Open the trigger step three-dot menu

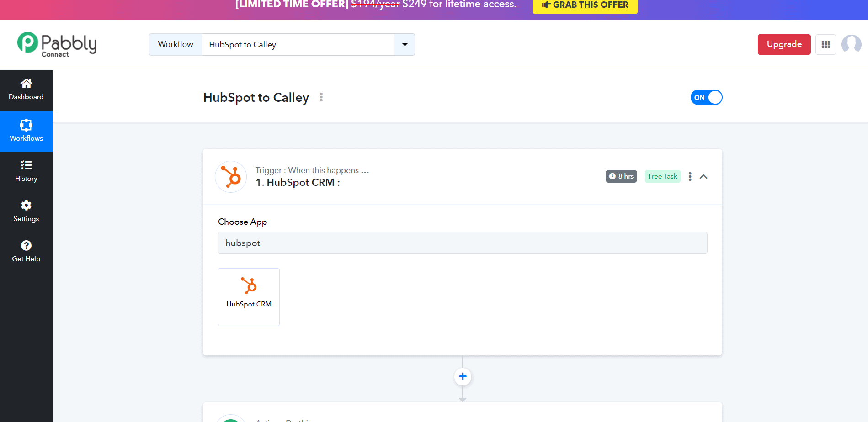pos(690,176)
